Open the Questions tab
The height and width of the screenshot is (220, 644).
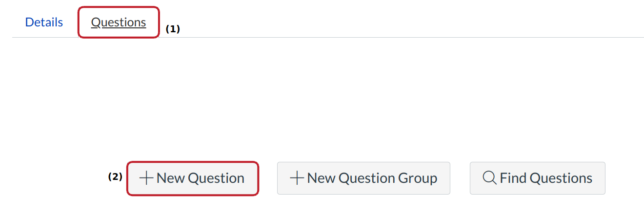point(119,22)
